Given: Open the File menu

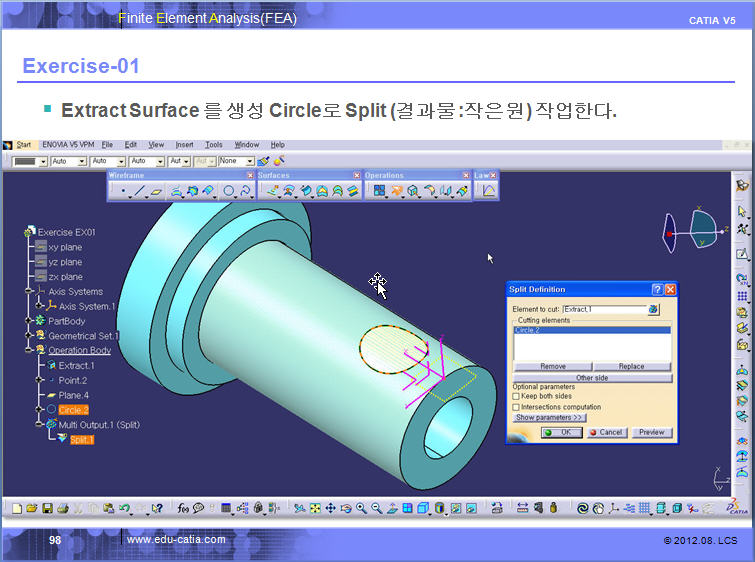Looking at the screenshot, I should [107, 145].
